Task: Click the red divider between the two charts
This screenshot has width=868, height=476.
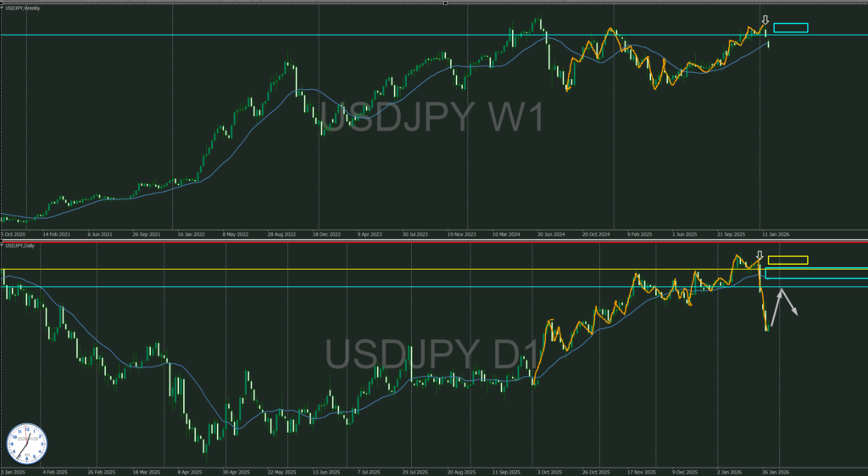Action: click(x=434, y=240)
